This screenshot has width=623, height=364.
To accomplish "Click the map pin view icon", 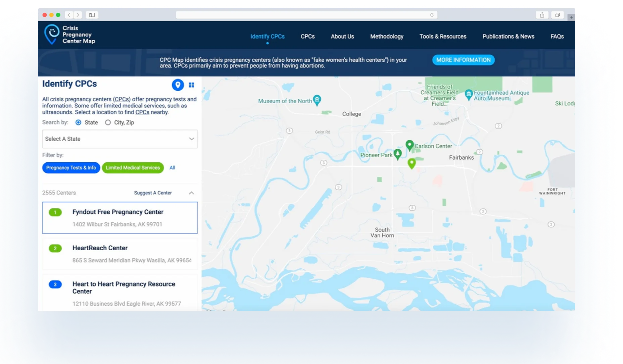I will coord(178,85).
